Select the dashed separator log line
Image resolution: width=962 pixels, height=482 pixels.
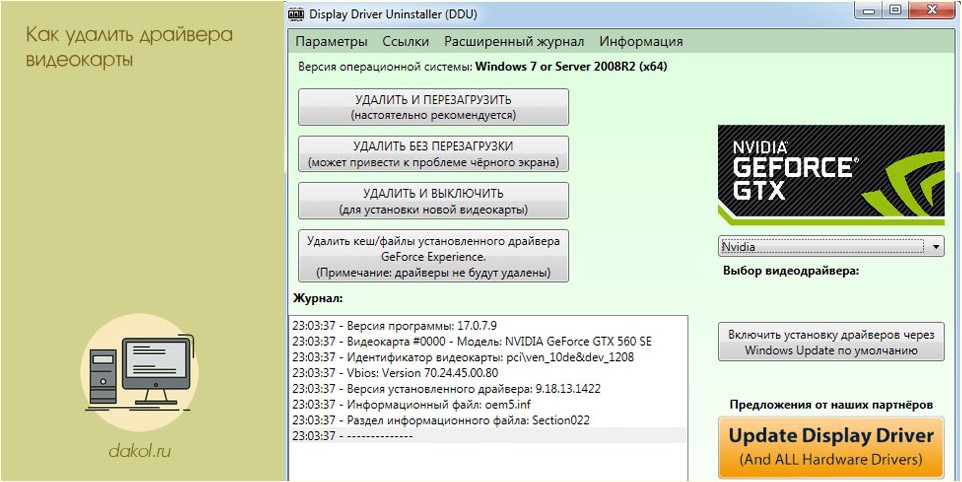[488, 435]
